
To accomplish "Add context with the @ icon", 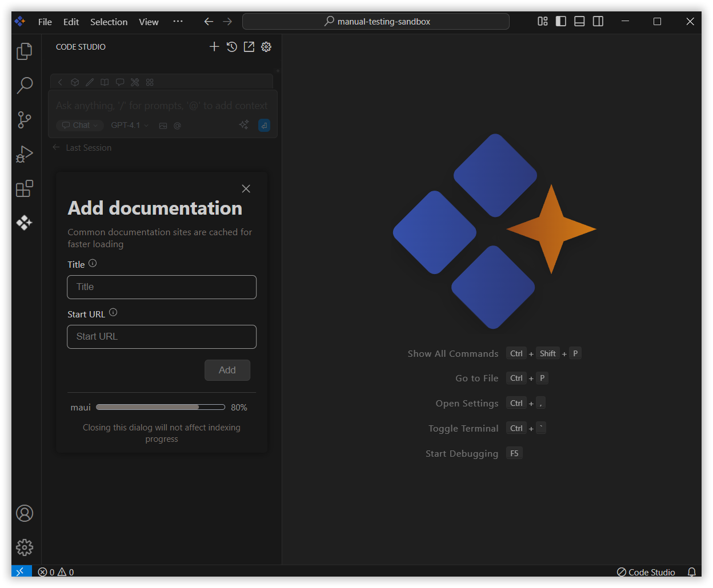I will 177,126.
